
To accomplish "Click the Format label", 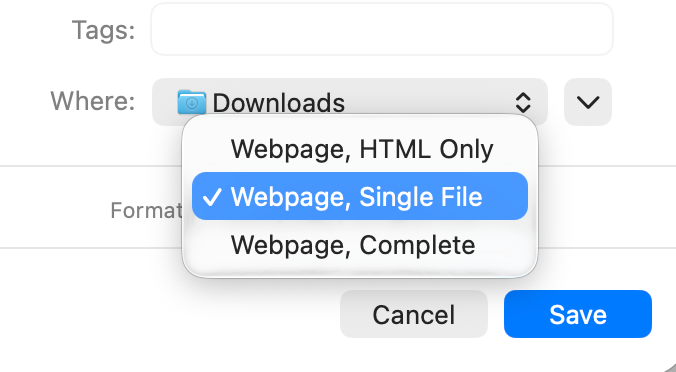I will point(147,210).
